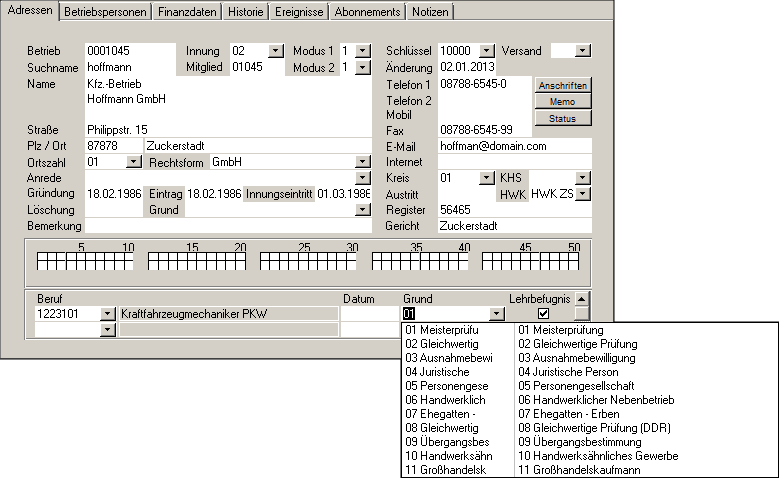This screenshot has width=779, height=478.
Task: Choose '05 Personengesellschaft' in Grund list
Action: [580, 386]
